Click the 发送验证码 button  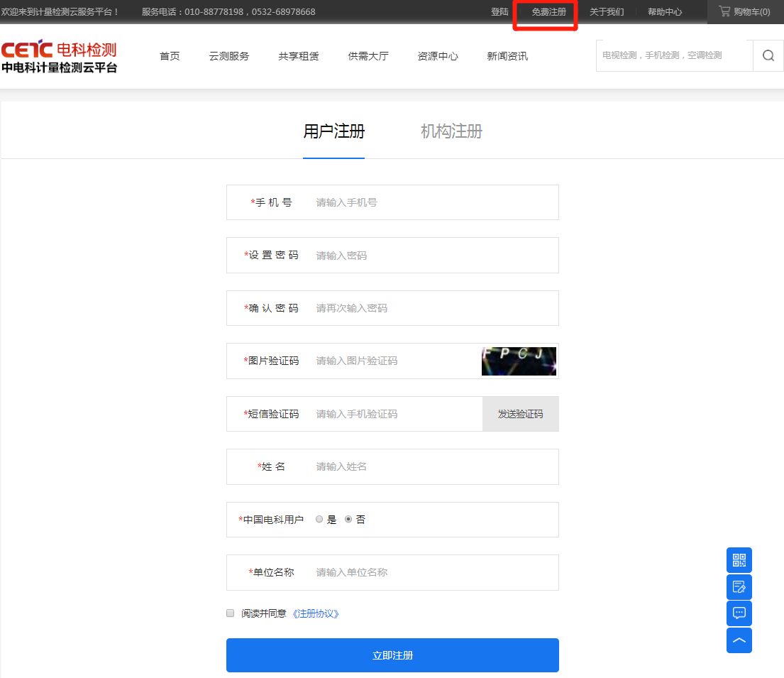tap(520, 414)
